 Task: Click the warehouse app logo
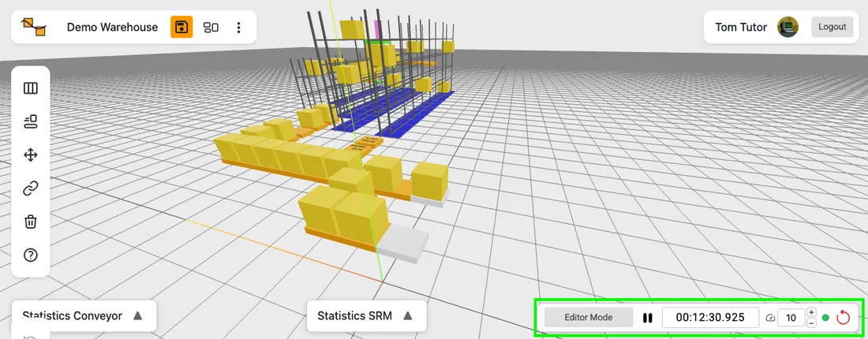(x=34, y=27)
